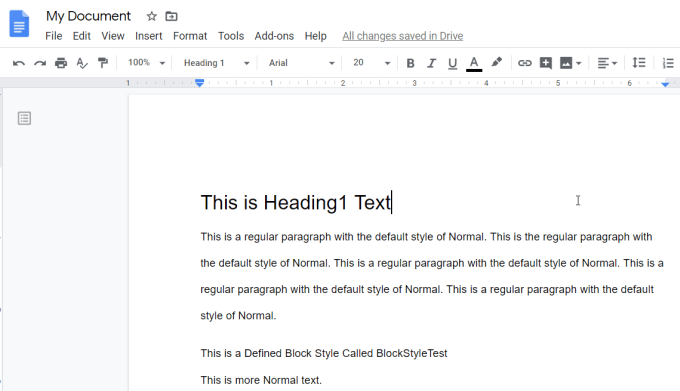680x391 pixels.
Task: Star the document My Document
Action: coord(151,16)
